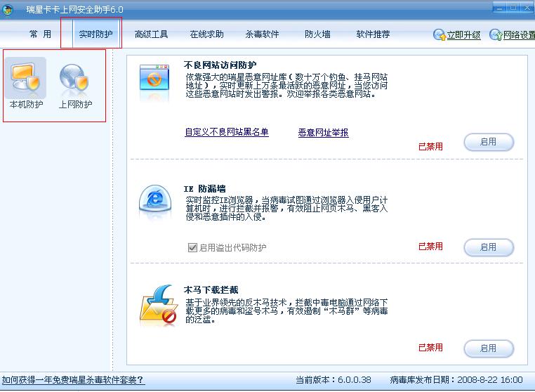
Task: Select the 本机防护 computer shield icon
Action: [x=25, y=77]
